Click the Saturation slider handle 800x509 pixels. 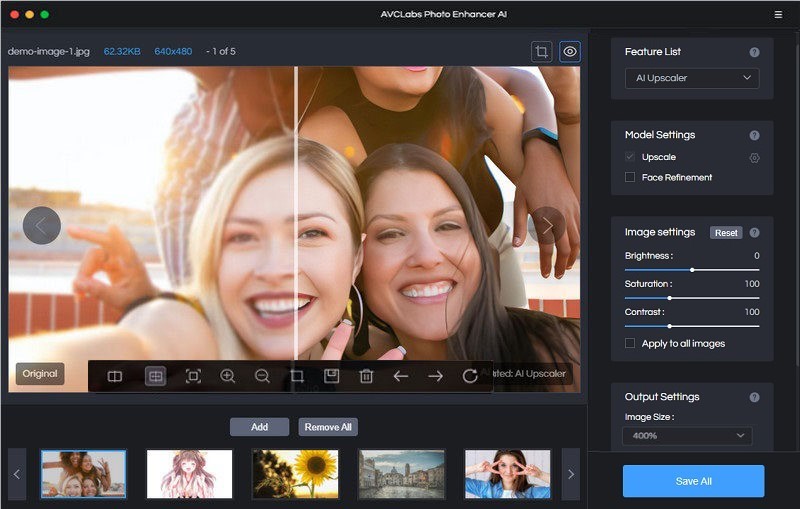(x=669, y=298)
